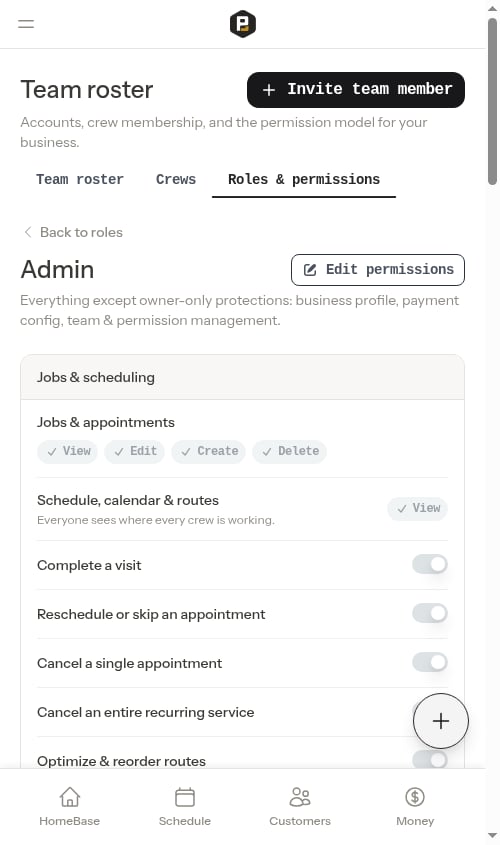The image size is (500, 845).
Task: Click the app logo in the header
Action: (242, 24)
